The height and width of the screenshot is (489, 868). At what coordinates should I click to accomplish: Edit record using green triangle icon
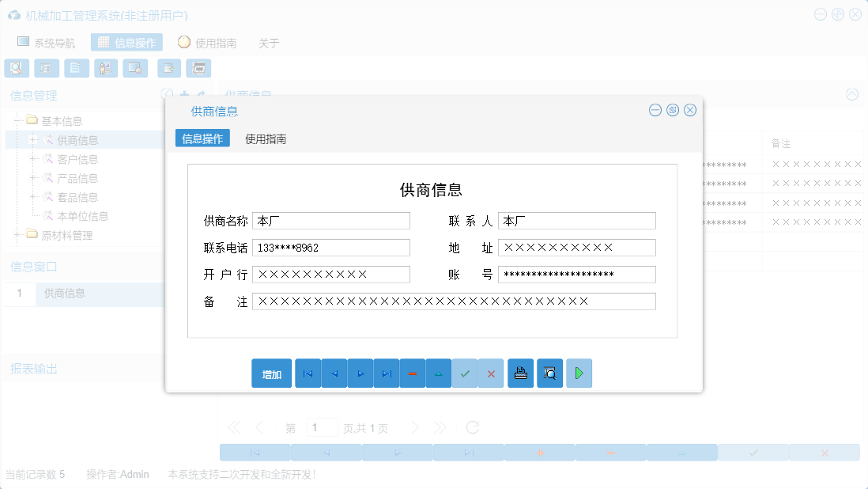tap(439, 373)
